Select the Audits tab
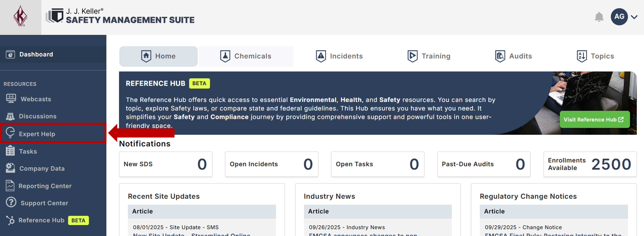 (x=513, y=56)
